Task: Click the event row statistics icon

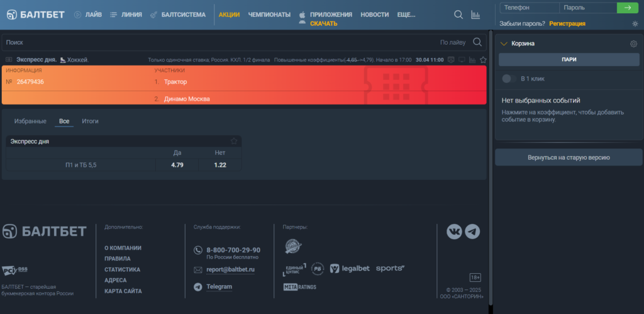Action: (x=472, y=60)
